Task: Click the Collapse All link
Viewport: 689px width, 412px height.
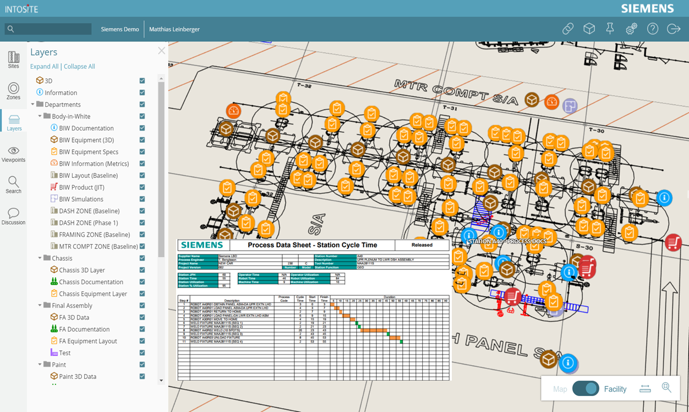Action: pos(79,66)
